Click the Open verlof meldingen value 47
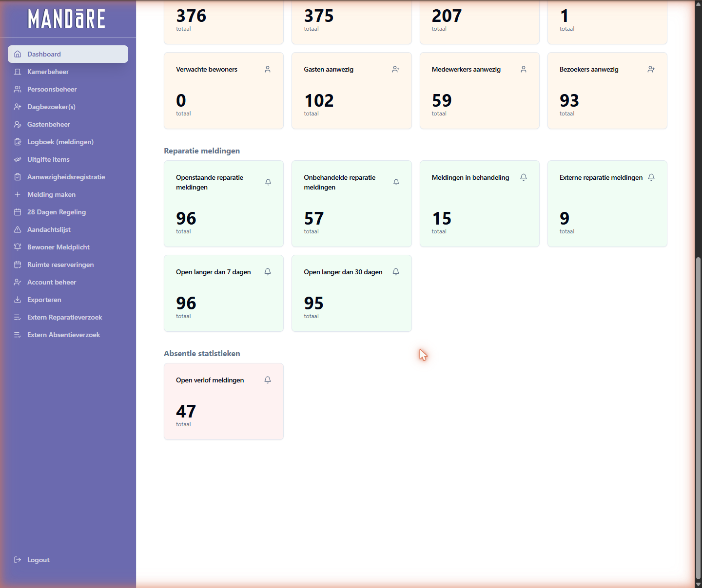 pyautogui.click(x=186, y=411)
